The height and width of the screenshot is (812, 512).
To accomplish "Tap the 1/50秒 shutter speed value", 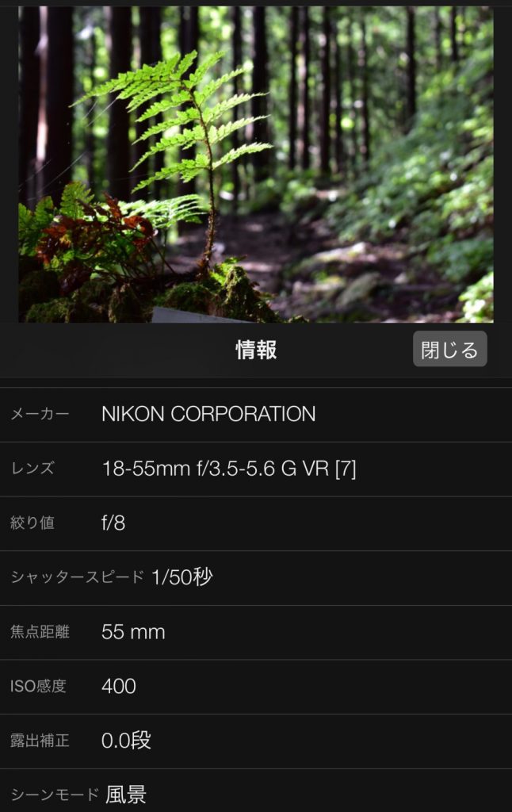I will tap(181, 577).
